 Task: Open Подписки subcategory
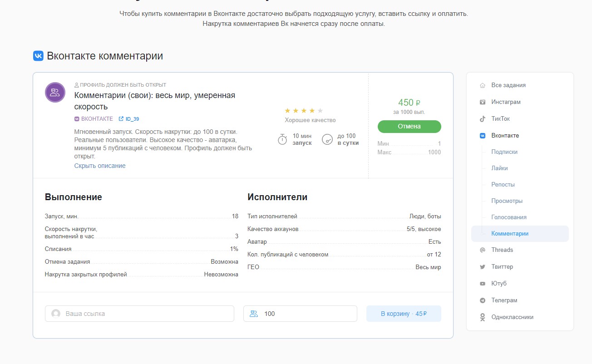(504, 152)
